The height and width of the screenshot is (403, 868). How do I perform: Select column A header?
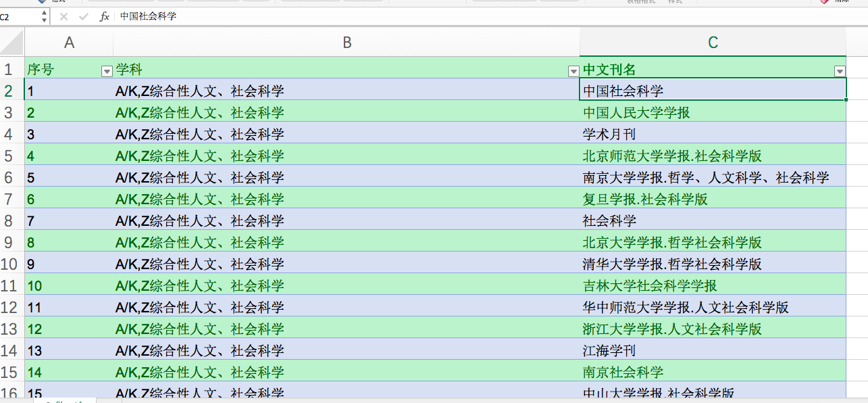coord(69,43)
